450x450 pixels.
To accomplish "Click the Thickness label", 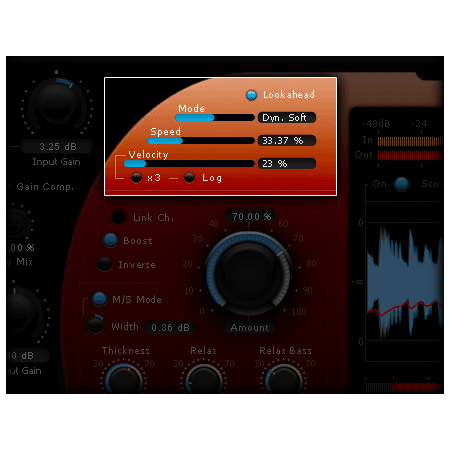I will tap(126, 350).
